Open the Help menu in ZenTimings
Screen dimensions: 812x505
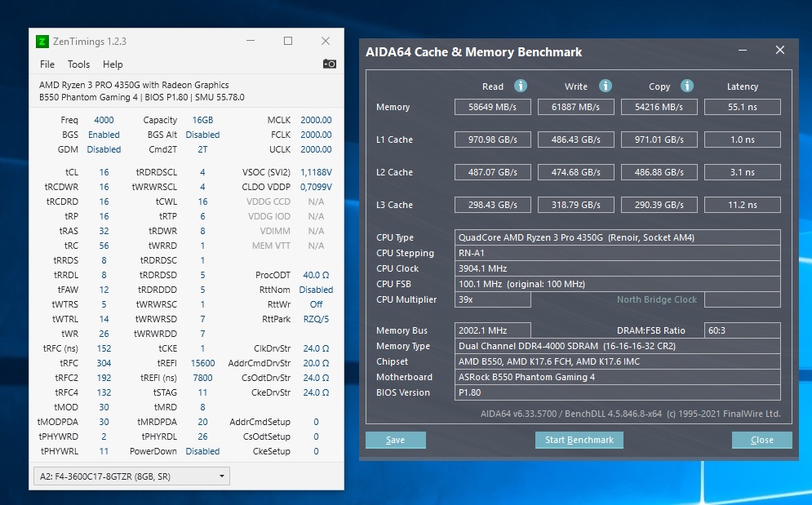[x=113, y=64]
